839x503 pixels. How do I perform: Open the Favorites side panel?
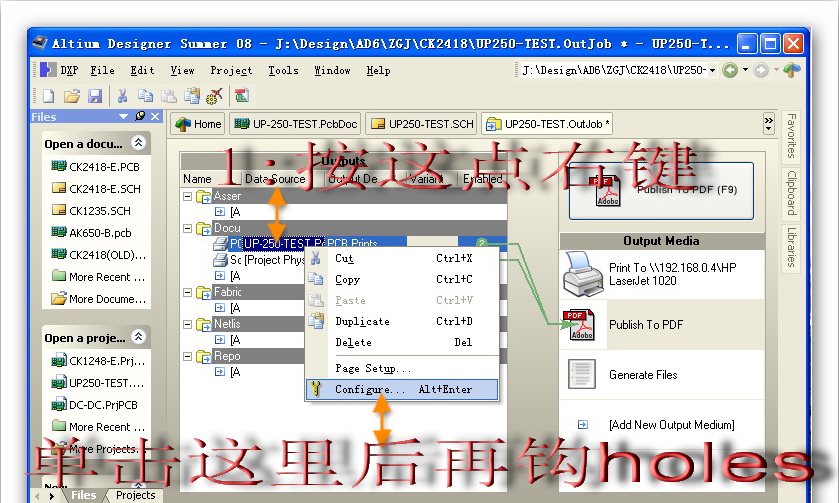click(791, 136)
